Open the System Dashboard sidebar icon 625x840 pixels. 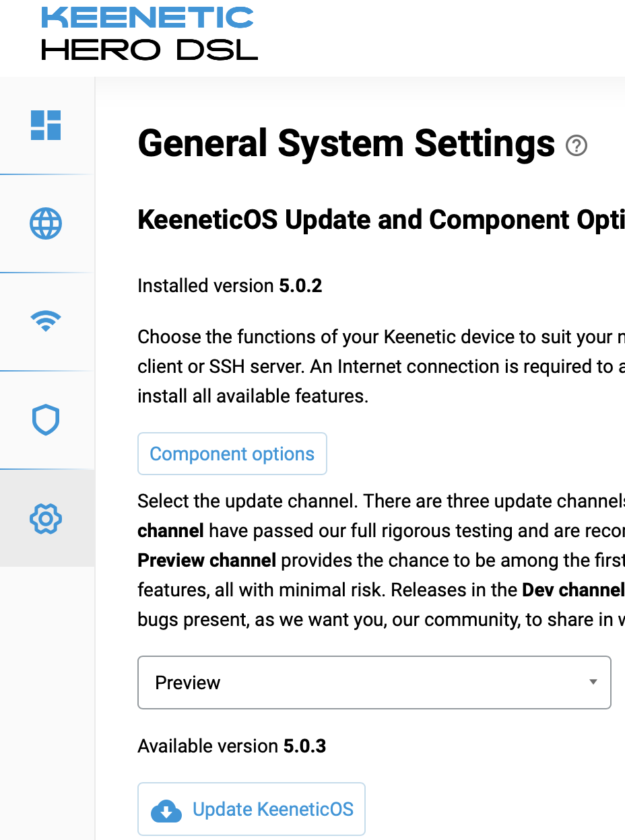[46, 125]
